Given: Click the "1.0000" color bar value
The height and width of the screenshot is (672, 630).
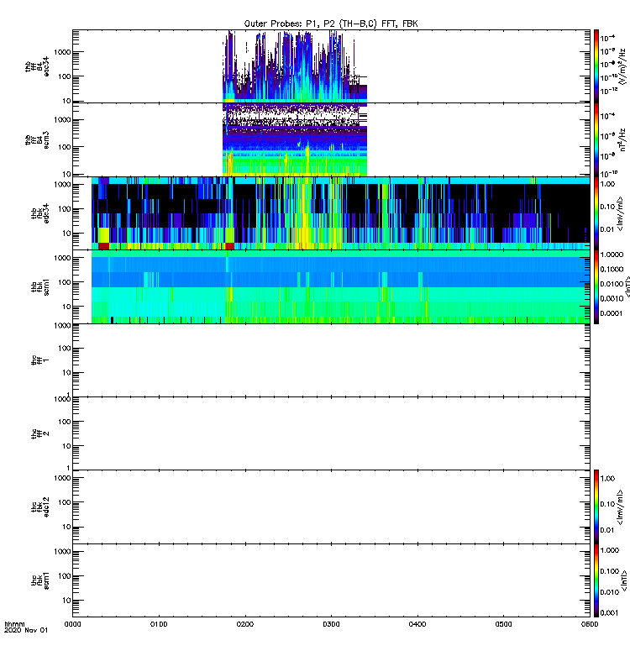Looking at the screenshot, I should click(x=612, y=255).
